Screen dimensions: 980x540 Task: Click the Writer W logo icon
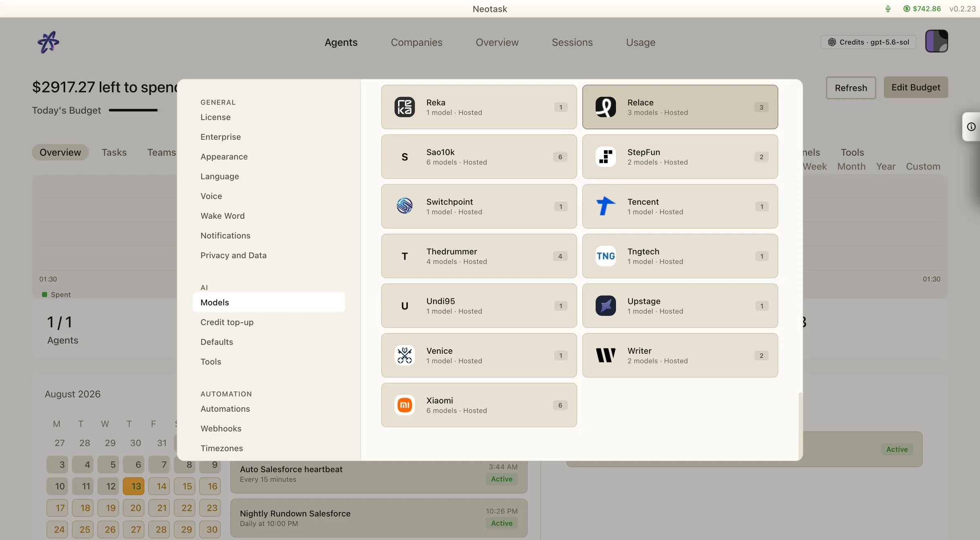point(606,355)
